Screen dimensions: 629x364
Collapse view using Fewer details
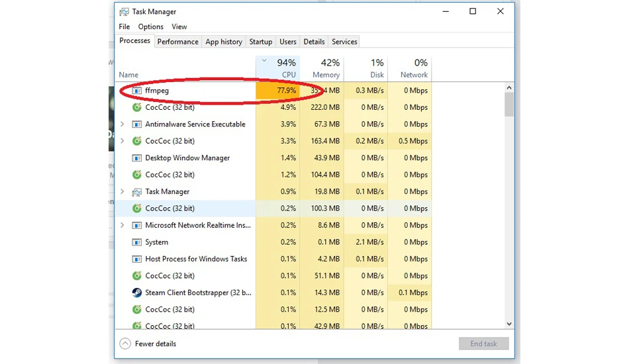point(148,343)
